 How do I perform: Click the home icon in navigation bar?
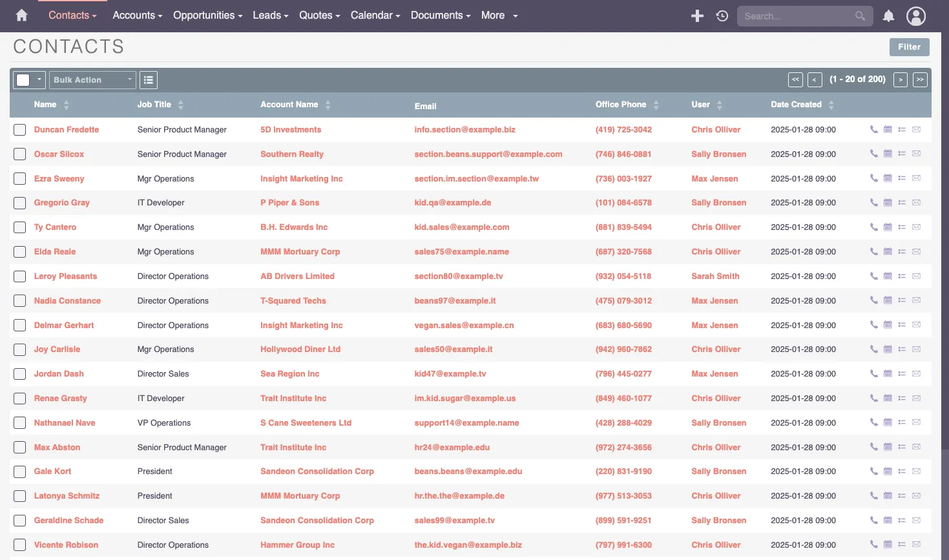(21, 16)
